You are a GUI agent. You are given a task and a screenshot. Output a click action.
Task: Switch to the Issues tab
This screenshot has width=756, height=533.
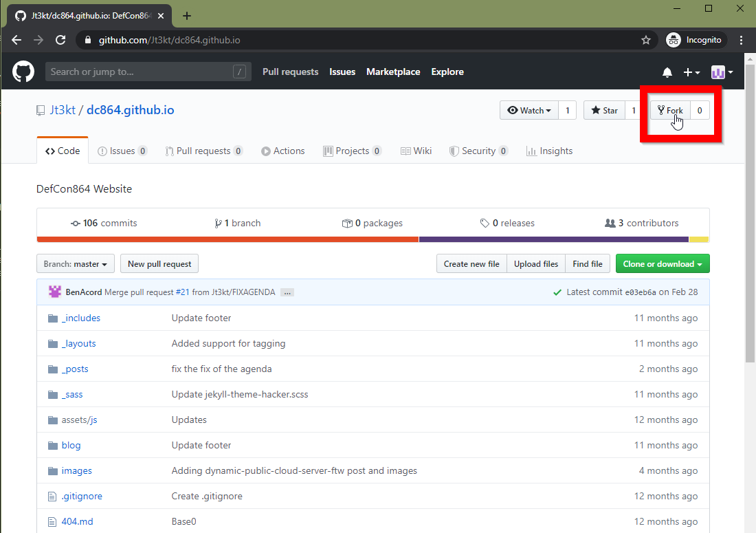click(x=122, y=150)
